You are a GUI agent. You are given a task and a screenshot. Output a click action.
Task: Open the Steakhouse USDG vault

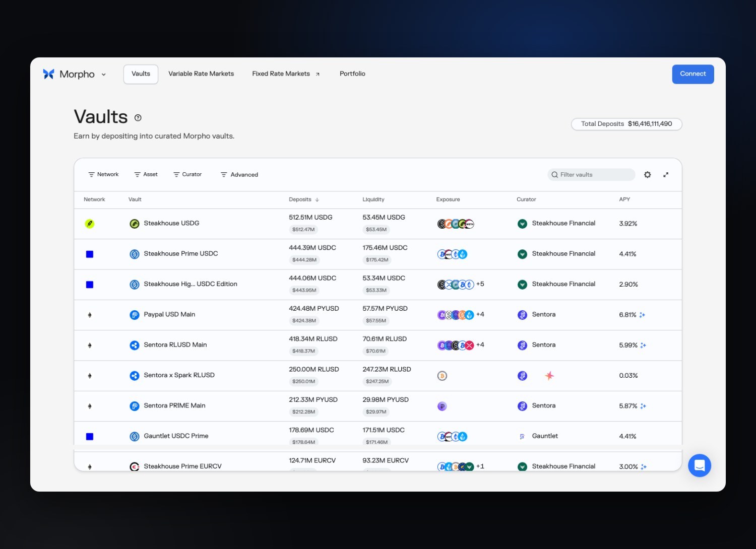[171, 224]
